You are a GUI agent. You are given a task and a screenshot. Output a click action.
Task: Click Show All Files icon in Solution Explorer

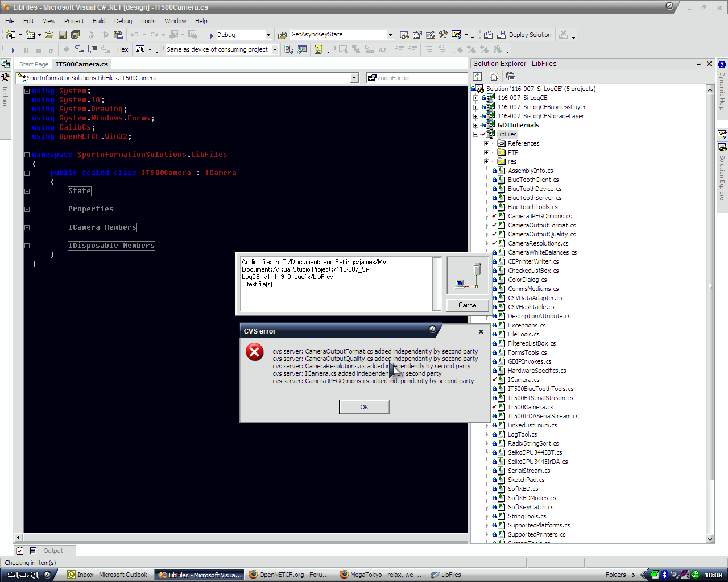494,76
